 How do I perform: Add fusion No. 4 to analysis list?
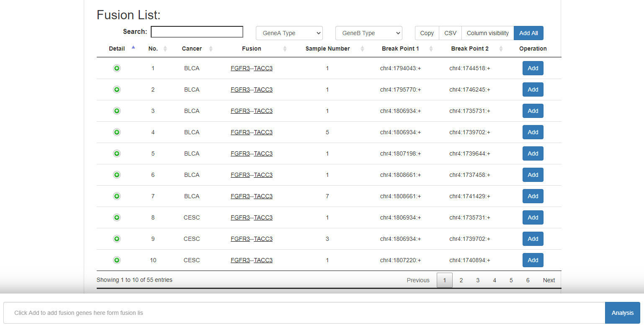533,132
